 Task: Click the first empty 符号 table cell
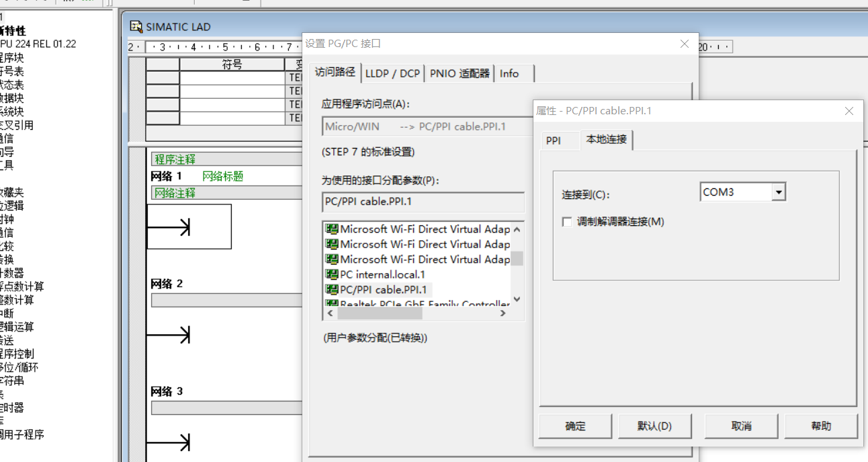[232, 78]
